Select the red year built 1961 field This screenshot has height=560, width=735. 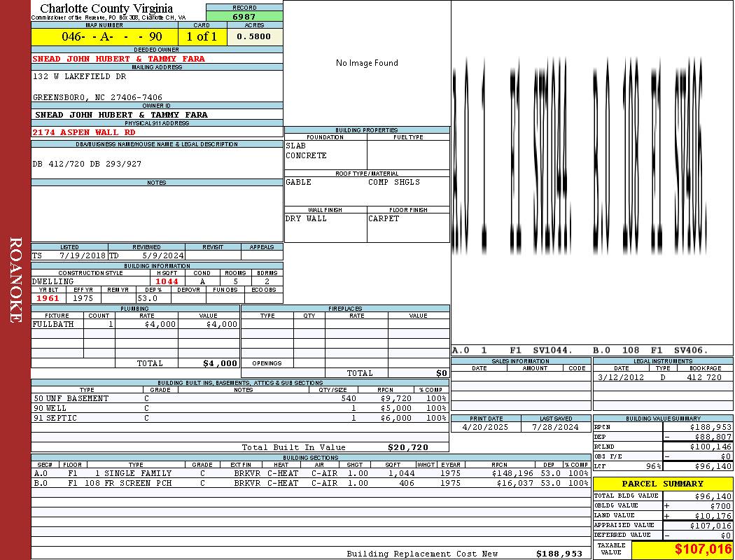coord(48,298)
